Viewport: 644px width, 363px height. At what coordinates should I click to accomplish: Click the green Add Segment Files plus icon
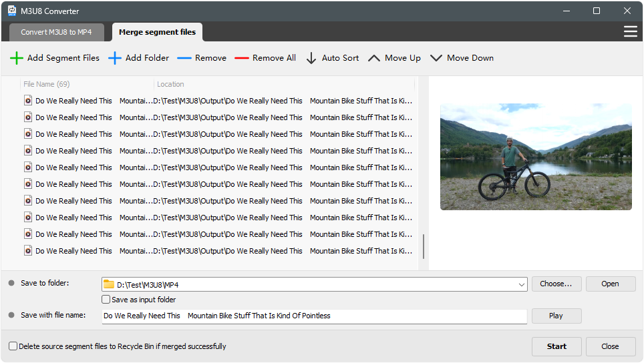[x=17, y=58]
